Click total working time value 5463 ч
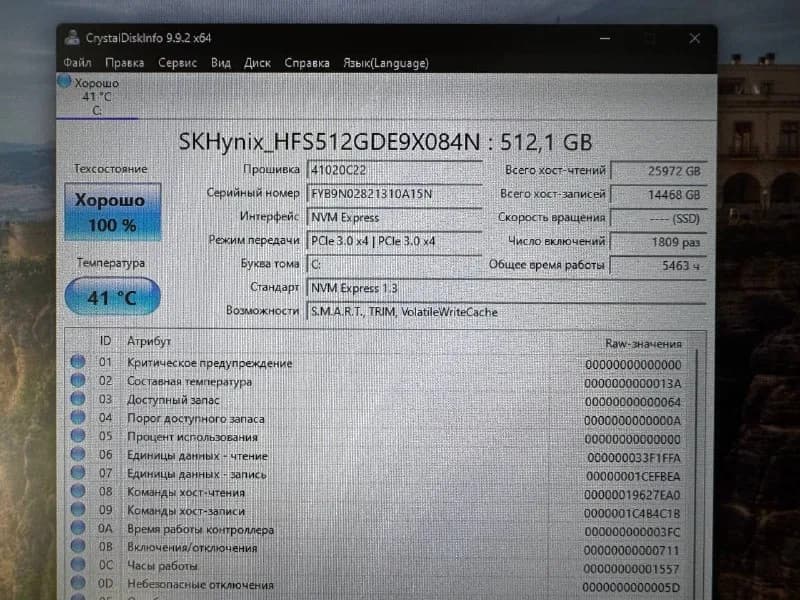This screenshot has height=600, width=800. tap(659, 265)
